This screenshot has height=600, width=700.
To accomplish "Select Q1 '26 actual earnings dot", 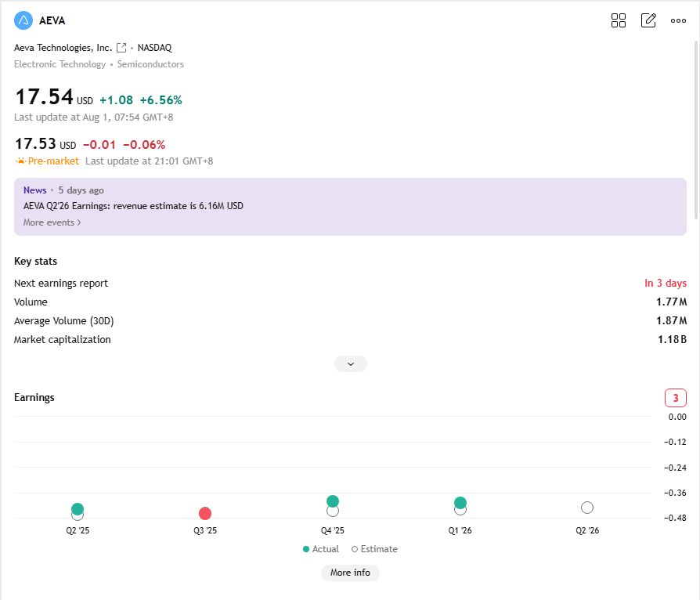I will pyautogui.click(x=460, y=503).
